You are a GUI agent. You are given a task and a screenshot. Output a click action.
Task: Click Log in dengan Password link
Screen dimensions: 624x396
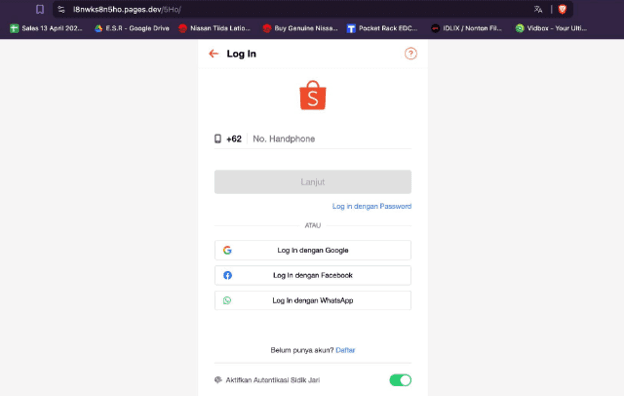(372, 206)
